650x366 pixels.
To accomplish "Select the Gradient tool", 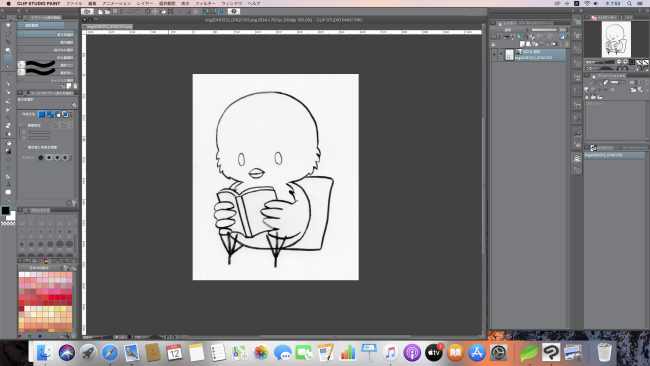I will click(x=8, y=151).
